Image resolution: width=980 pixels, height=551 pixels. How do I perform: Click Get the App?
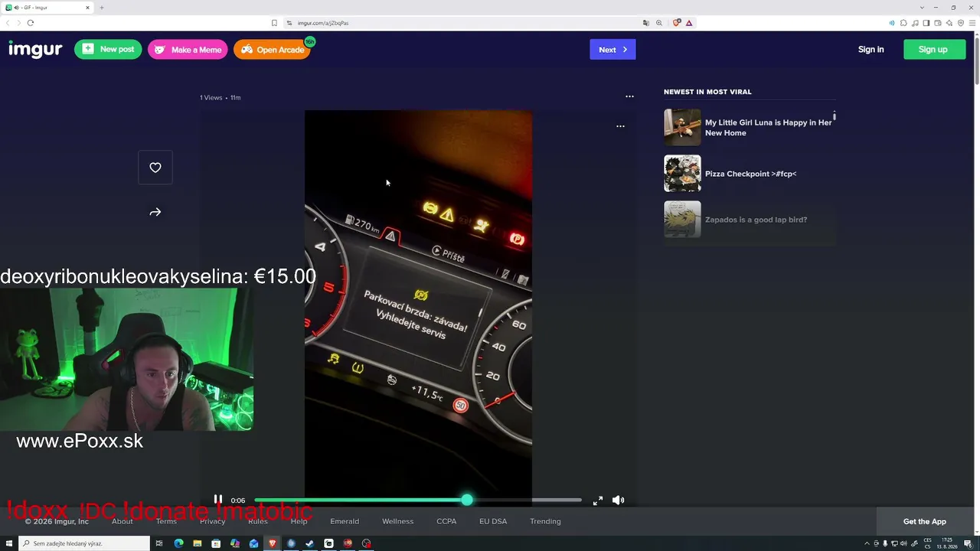click(924, 521)
